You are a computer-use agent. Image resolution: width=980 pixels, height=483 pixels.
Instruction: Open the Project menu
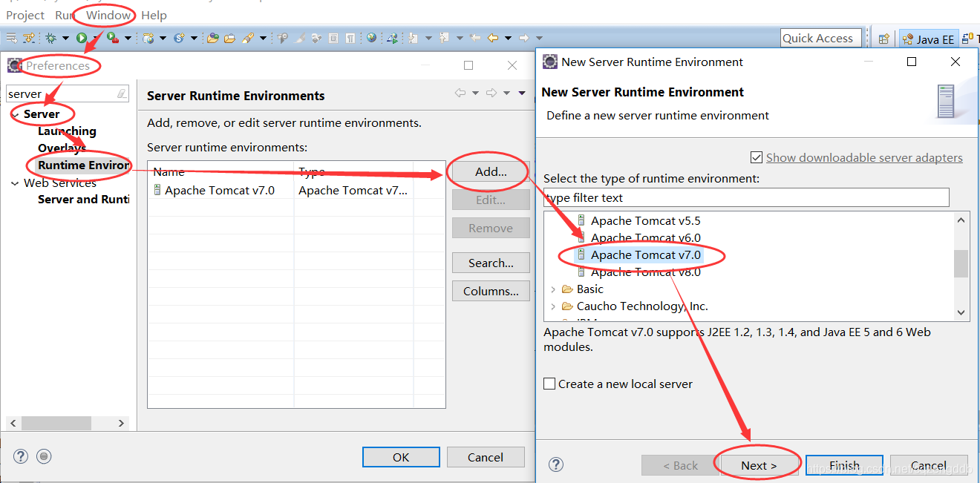(25, 15)
